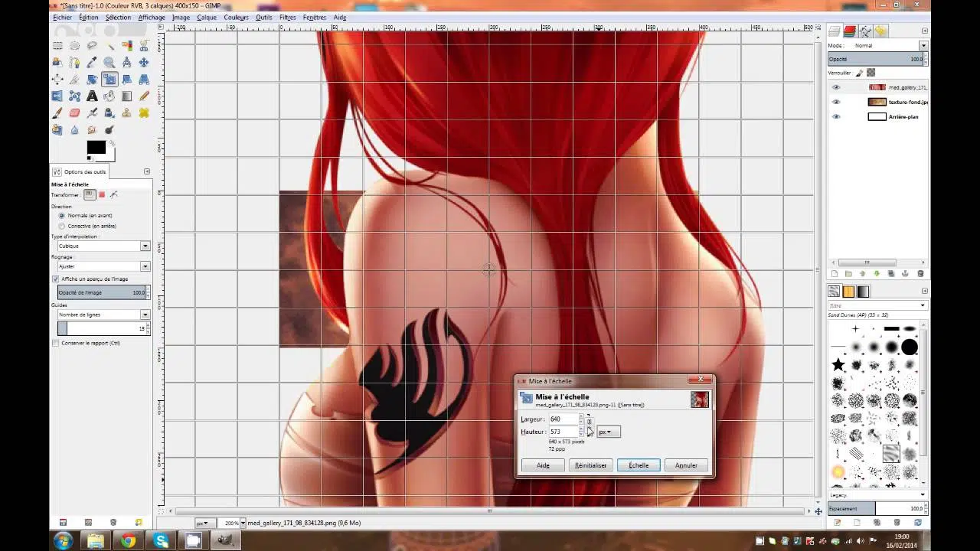This screenshot has width=980, height=551.
Task: Toggle visibility of Arrière-plan layer
Action: 836,116
